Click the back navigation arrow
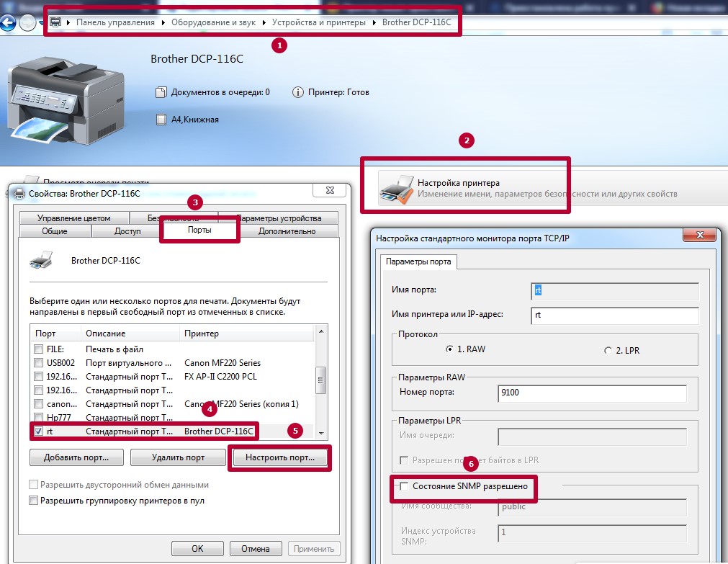 click(x=8, y=22)
